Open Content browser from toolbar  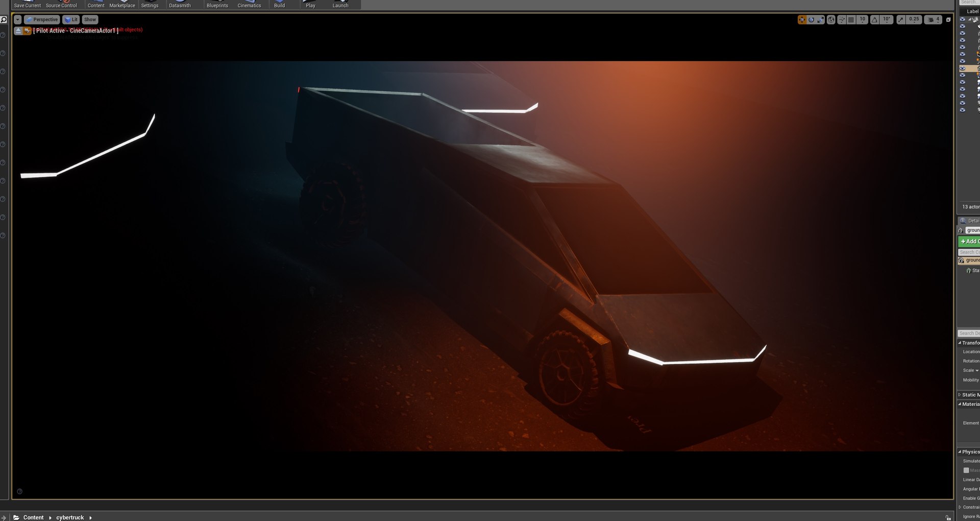(x=95, y=5)
